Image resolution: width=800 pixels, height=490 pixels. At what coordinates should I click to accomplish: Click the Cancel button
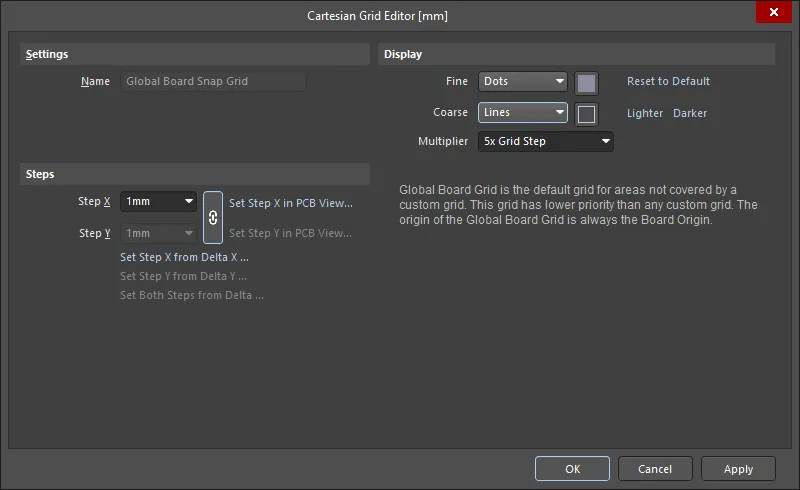655,469
